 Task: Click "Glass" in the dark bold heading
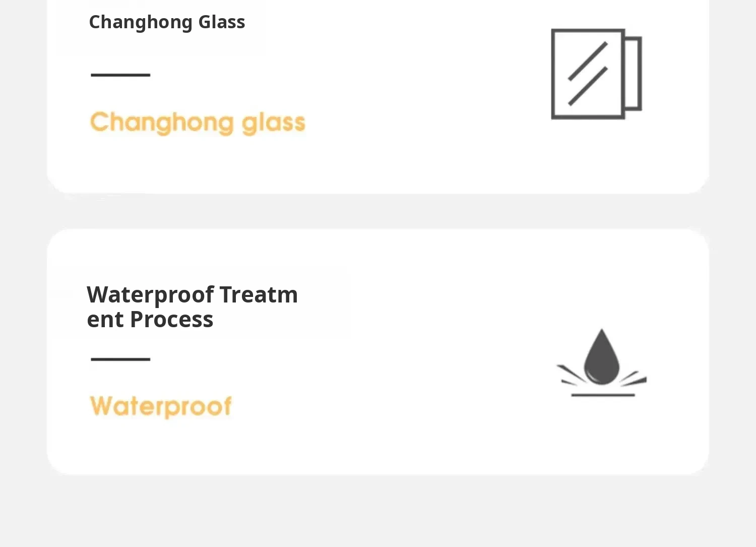coord(221,22)
